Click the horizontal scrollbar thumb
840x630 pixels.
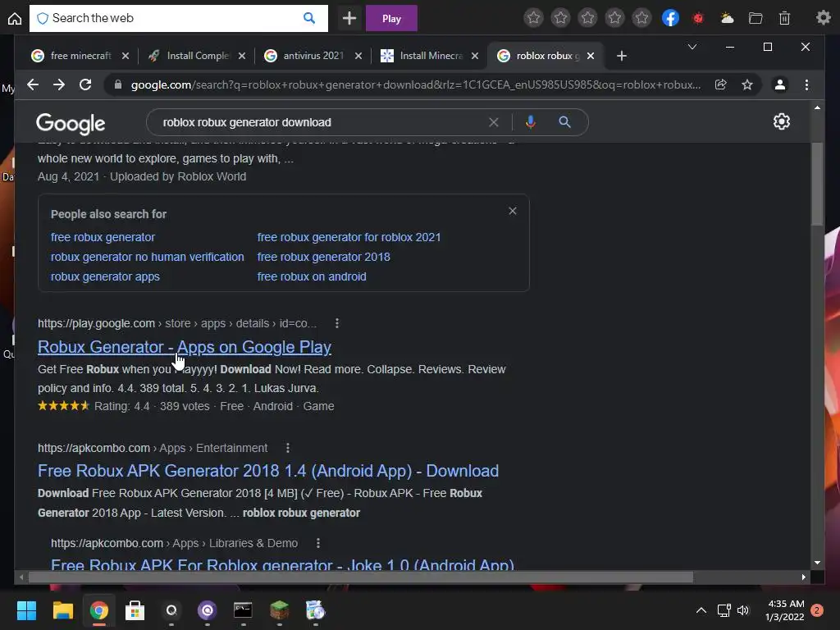(361, 577)
